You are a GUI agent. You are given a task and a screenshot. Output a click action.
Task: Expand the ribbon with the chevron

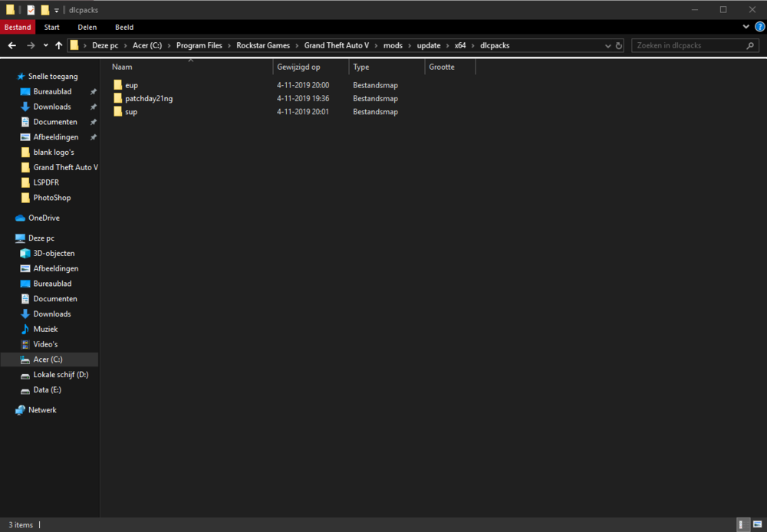(x=746, y=27)
